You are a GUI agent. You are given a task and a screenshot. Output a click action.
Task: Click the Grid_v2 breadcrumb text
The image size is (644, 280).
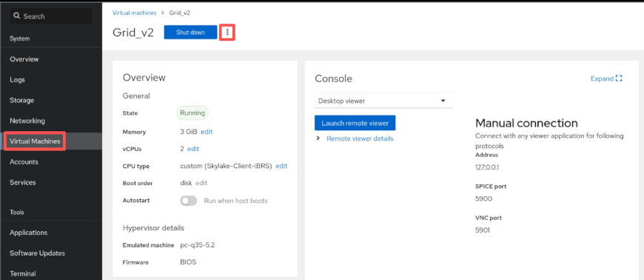click(x=179, y=13)
